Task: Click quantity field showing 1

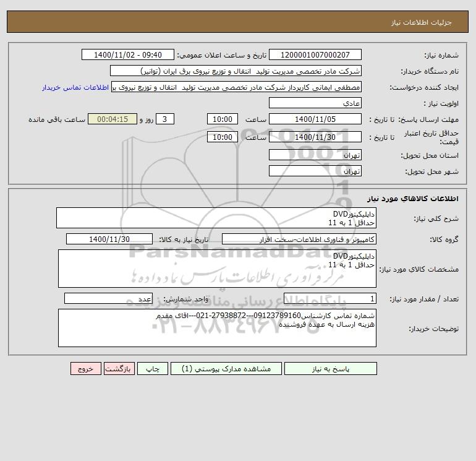Action: tap(330, 299)
